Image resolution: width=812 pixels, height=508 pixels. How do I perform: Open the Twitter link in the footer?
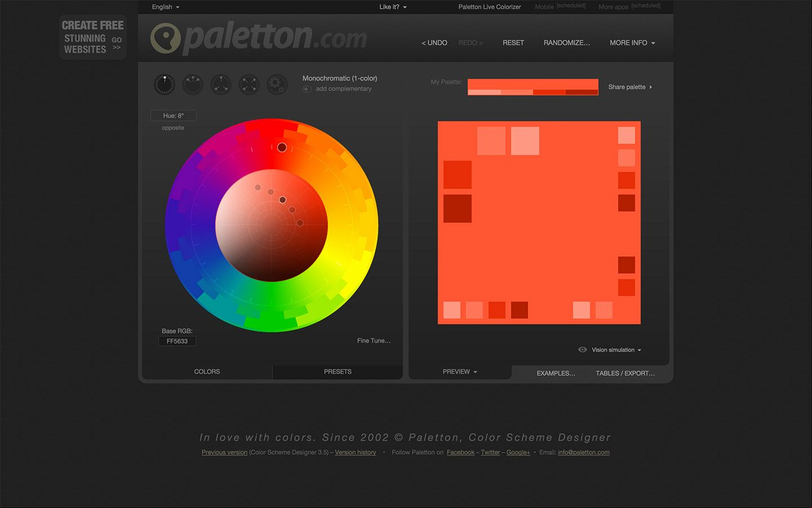490,452
